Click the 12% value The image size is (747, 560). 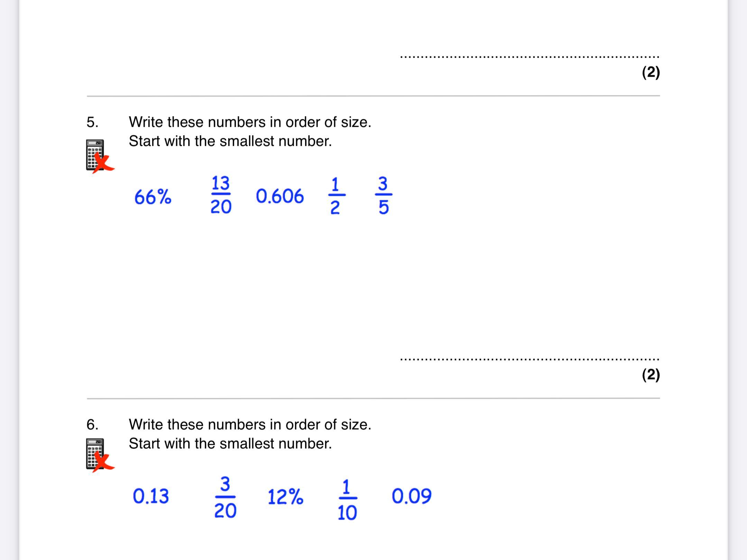pos(285,497)
